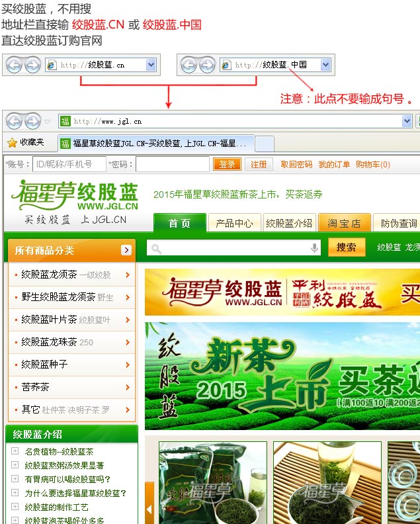Click the orange 搜索 button
The height and width of the screenshot is (524, 420).
[x=346, y=247]
